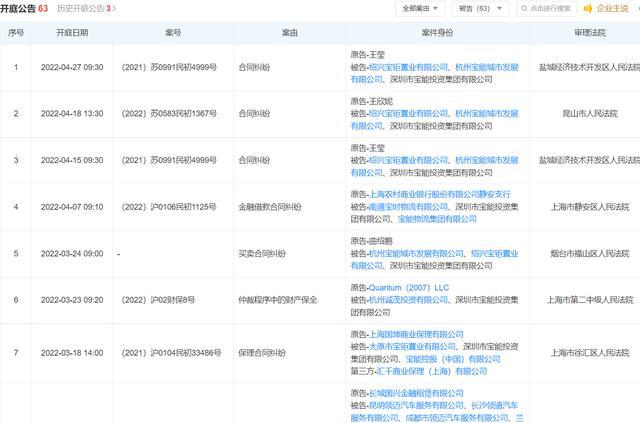Open the Quantum (2007) LLC link
640x423 pixels.
pos(409,288)
